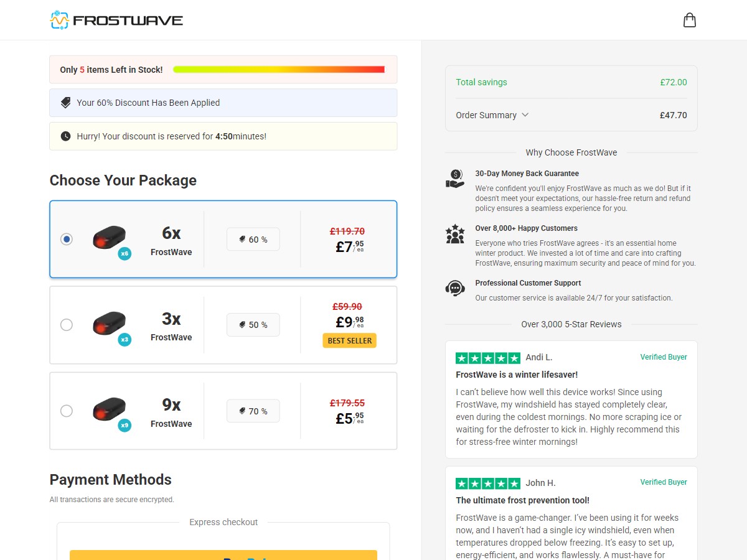Click the 4:50 minutes discount timer text

(x=241, y=136)
